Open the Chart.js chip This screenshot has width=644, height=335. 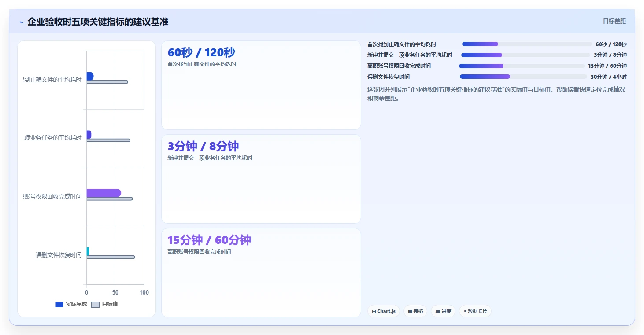384,311
